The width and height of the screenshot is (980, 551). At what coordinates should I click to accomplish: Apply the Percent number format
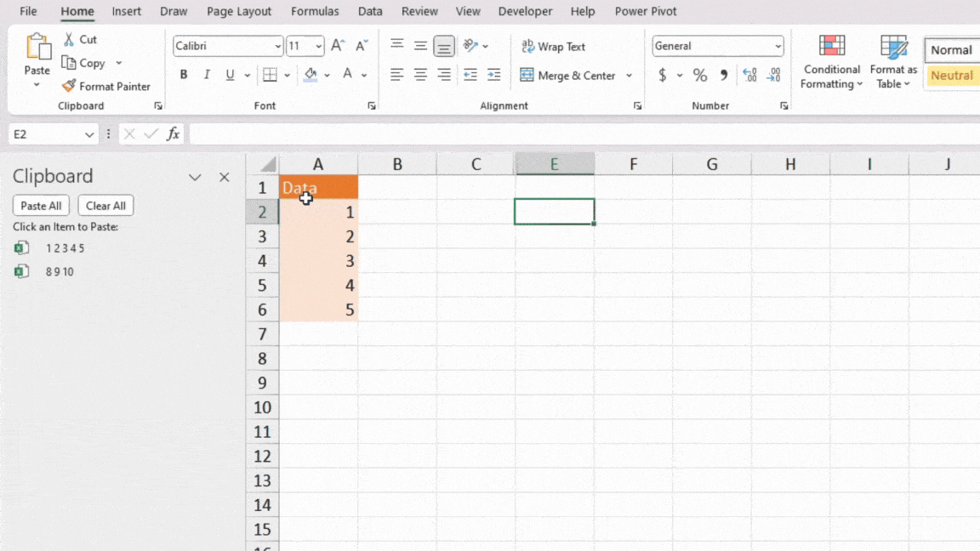[x=700, y=75]
